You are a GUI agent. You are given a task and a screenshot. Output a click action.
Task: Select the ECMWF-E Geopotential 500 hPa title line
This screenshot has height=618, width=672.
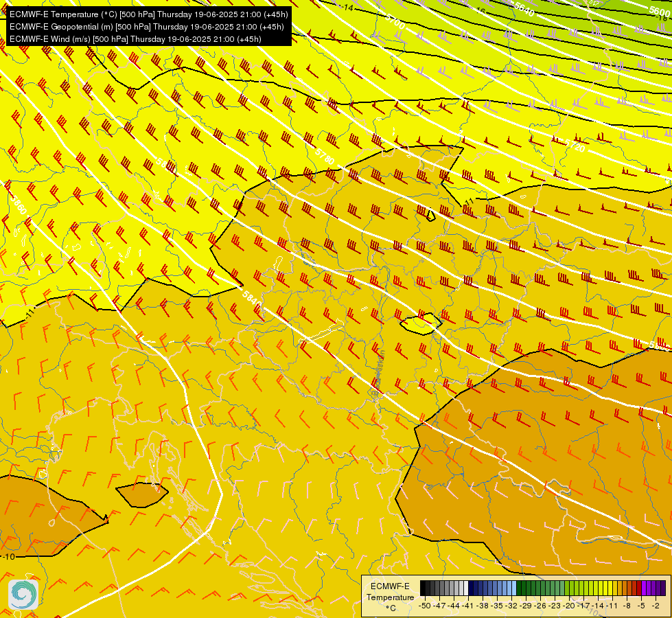pyautogui.click(x=147, y=27)
